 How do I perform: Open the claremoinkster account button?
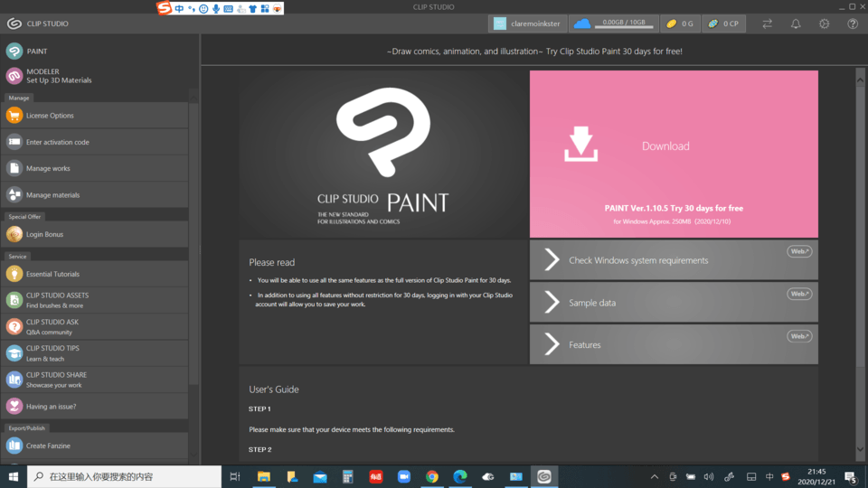pyautogui.click(x=527, y=23)
